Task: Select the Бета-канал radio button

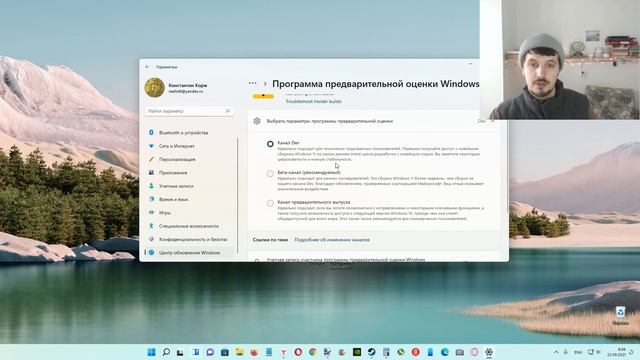Action: (x=270, y=174)
